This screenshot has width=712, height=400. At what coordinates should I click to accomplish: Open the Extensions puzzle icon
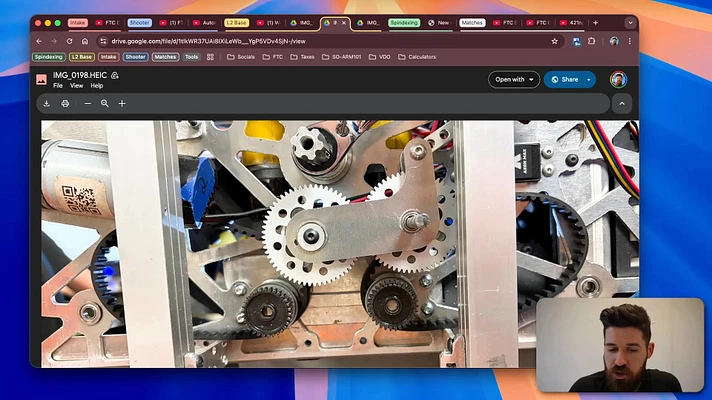pos(592,41)
